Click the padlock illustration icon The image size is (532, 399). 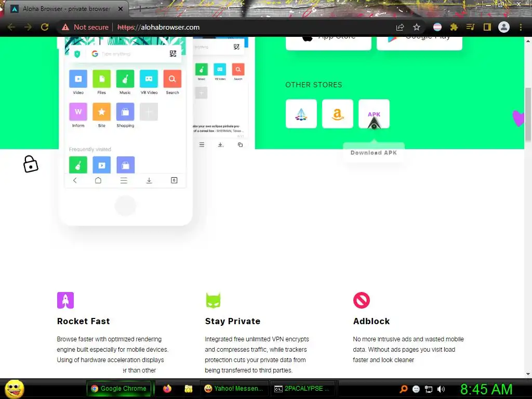(x=31, y=164)
